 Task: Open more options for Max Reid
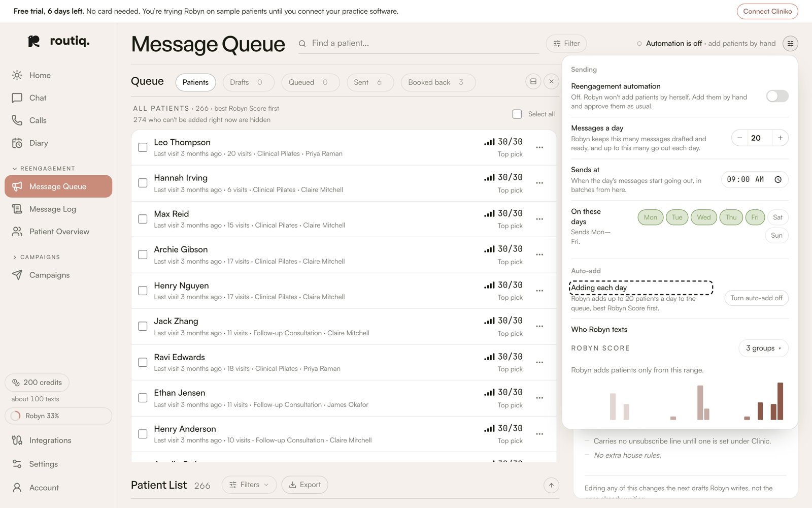pos(539,219)
